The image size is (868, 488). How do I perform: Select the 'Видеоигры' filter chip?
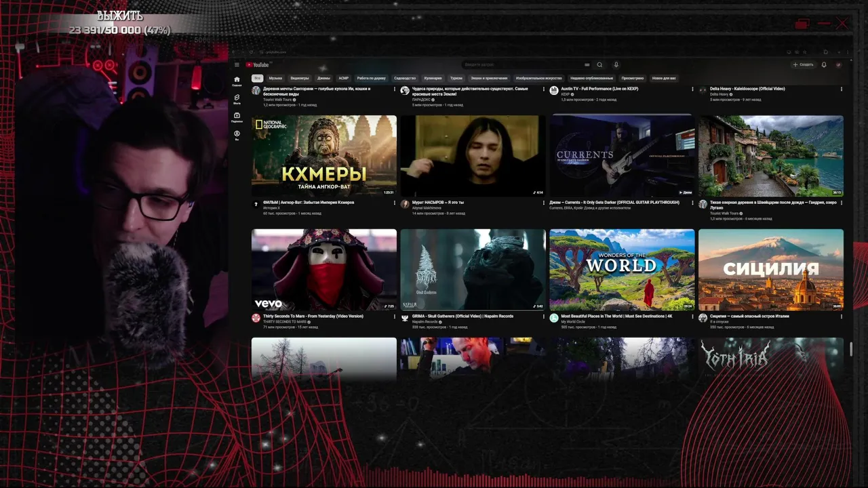coord(300,78)
